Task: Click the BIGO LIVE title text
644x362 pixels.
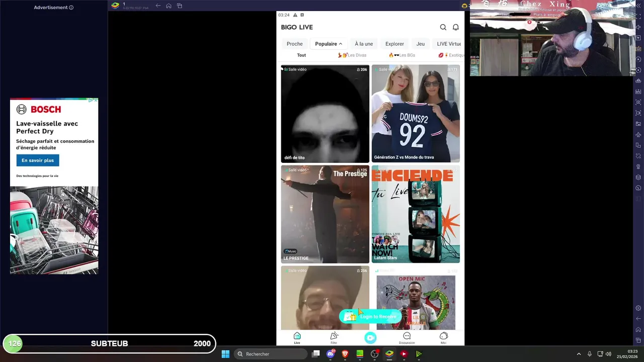Action: pos(297,27)
